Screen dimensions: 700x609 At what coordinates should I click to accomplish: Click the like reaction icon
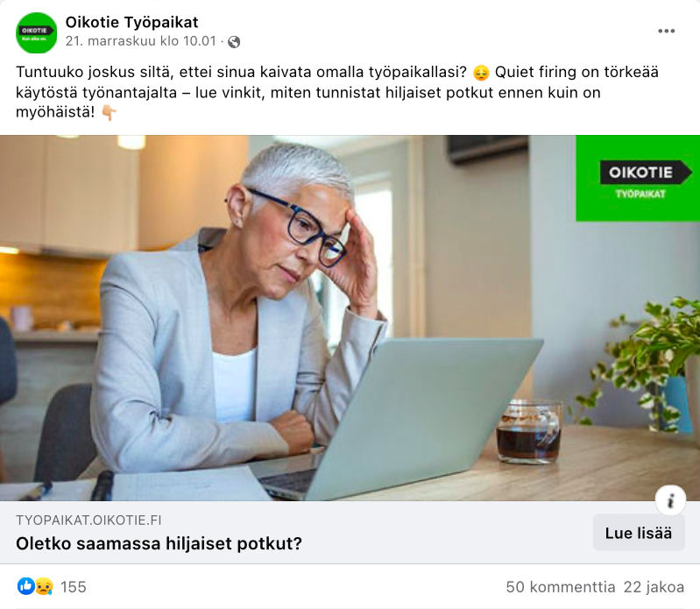click(x=26, y=586)
